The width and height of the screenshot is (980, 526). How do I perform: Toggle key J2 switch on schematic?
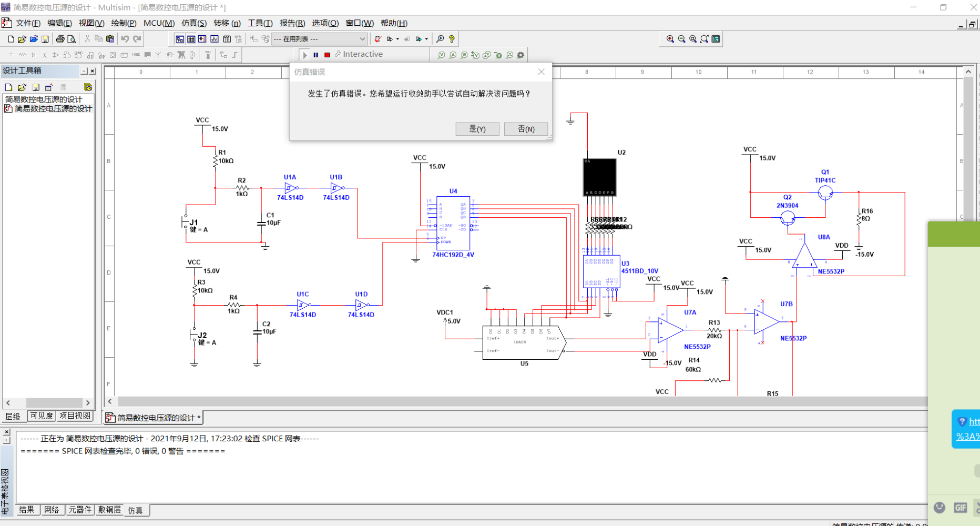coord(195,335)
